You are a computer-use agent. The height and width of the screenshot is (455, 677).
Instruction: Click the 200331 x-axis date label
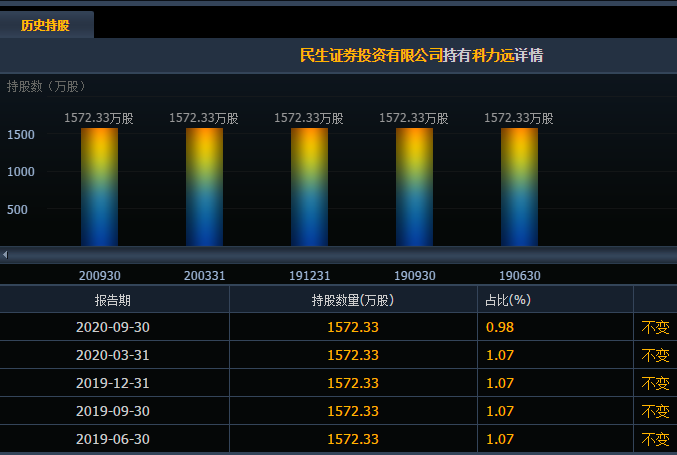(205, 275)
